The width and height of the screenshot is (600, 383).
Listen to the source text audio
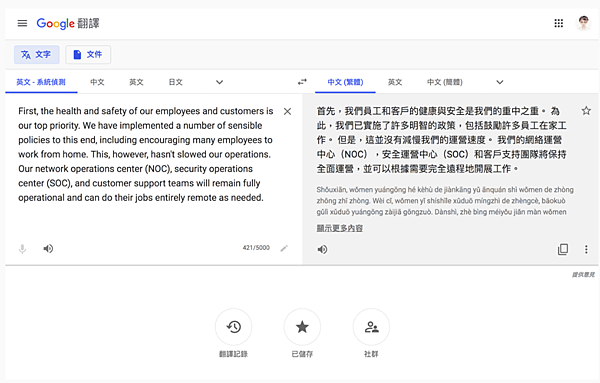tap(48, 249)
